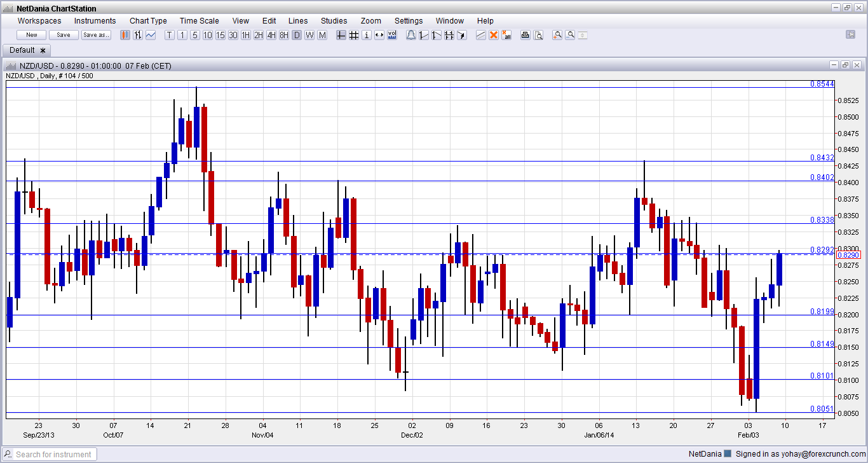Viewport: 868px width, 463px height.
Task: Open the Time Scale menu
Action: [200, 21]
